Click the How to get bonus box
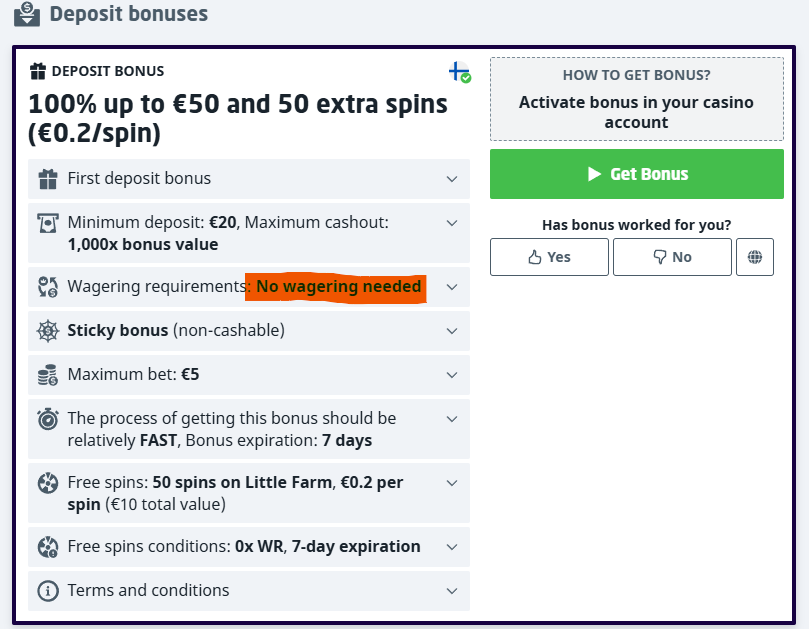This screenshot has height=629, width=809. click(x=637, y=99)
